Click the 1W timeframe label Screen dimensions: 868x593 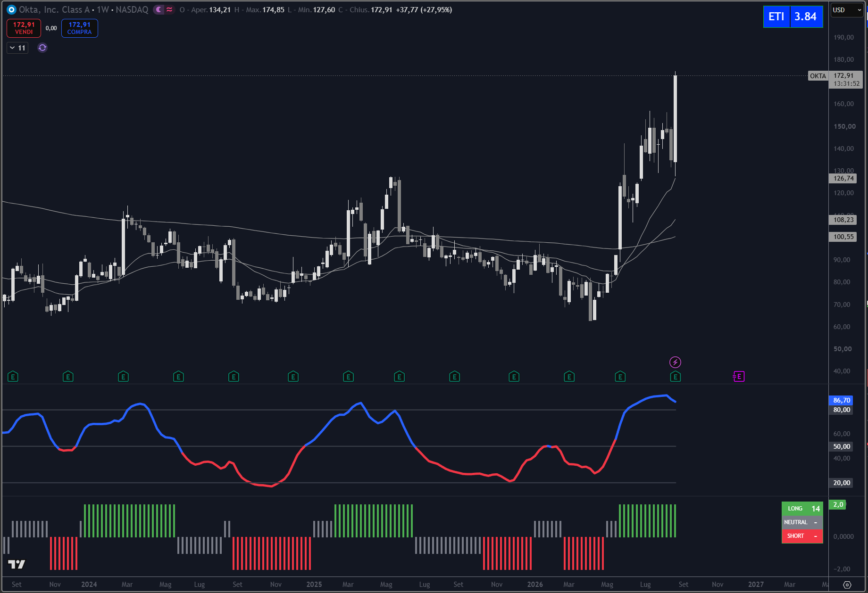(x=103, y=9)
